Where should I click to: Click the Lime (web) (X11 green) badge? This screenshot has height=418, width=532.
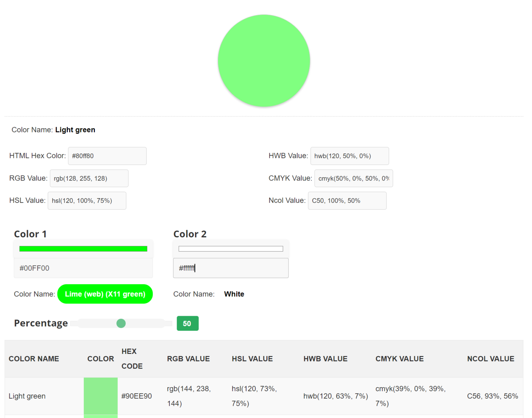click(x=105, y=294)
